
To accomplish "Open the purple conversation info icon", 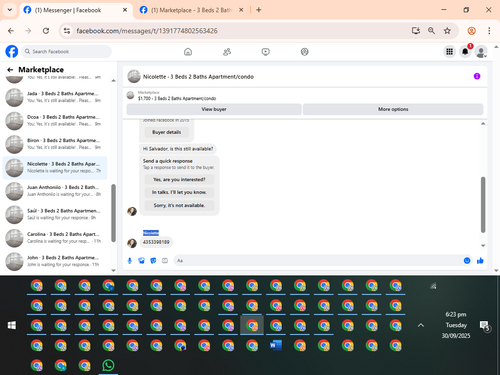I will [477, 76].
